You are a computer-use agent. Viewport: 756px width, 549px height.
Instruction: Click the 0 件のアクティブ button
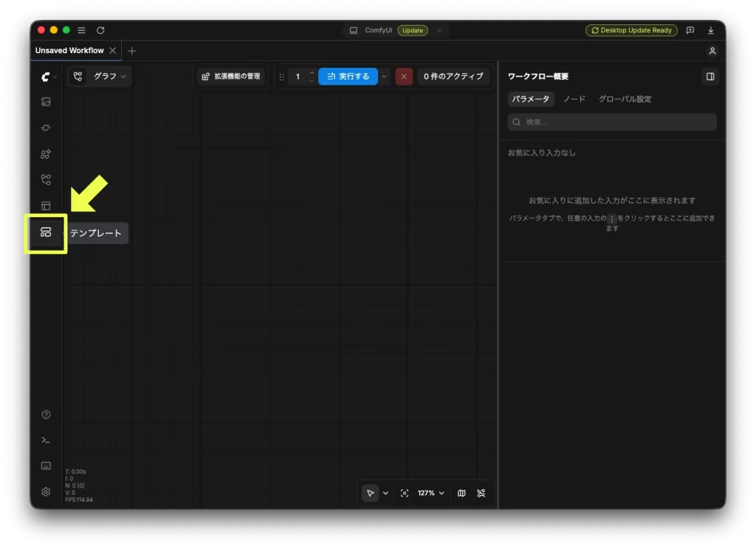click(453, 76)
